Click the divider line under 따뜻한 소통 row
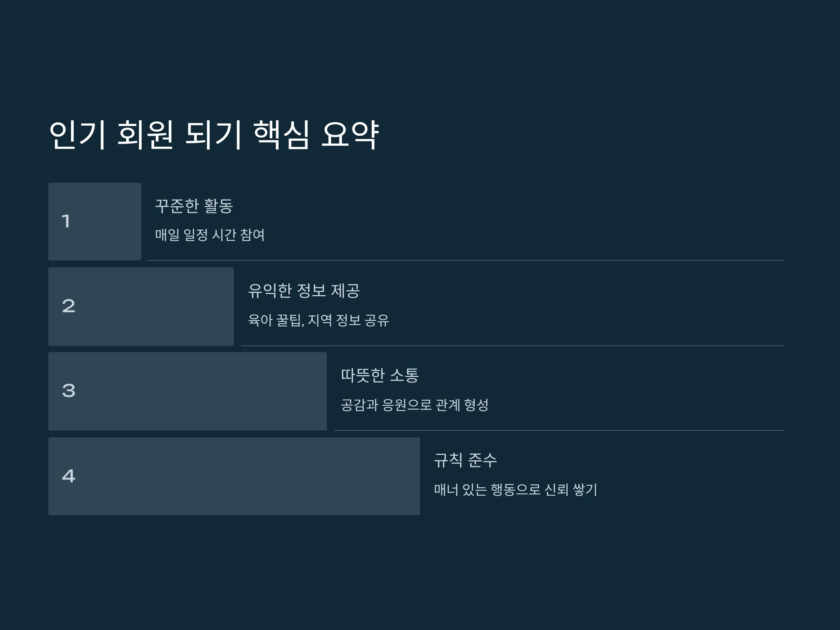 pos(559,430)
